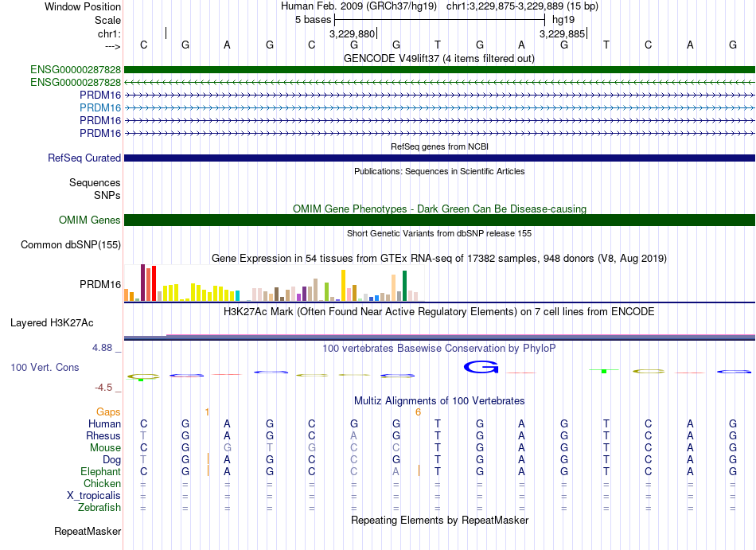This screenshot has width=756, height=550.
Task: Click OMIM Gene Phenotypes track title
Action: click(x=439, y=209)
